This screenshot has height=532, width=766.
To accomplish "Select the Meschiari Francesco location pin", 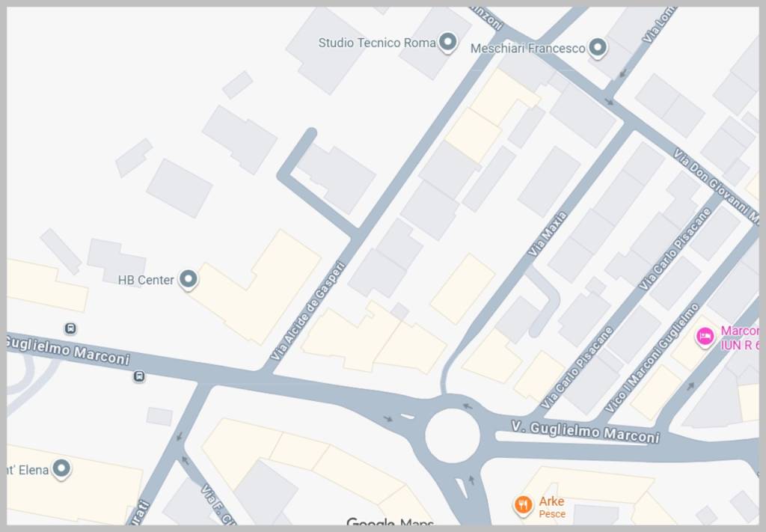I will click(597, 49).
